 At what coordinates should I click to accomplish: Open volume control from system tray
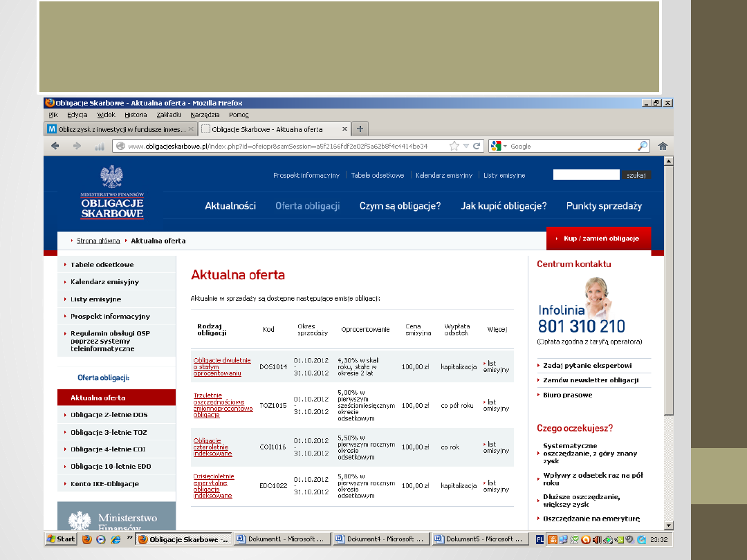point(597,539)
